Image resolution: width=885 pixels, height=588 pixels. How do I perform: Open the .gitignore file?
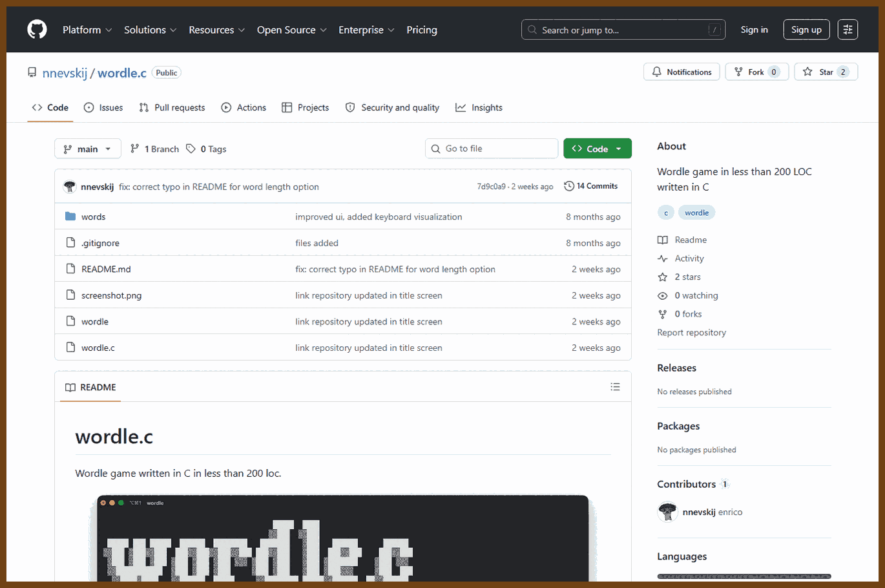(x=100, y=243)
